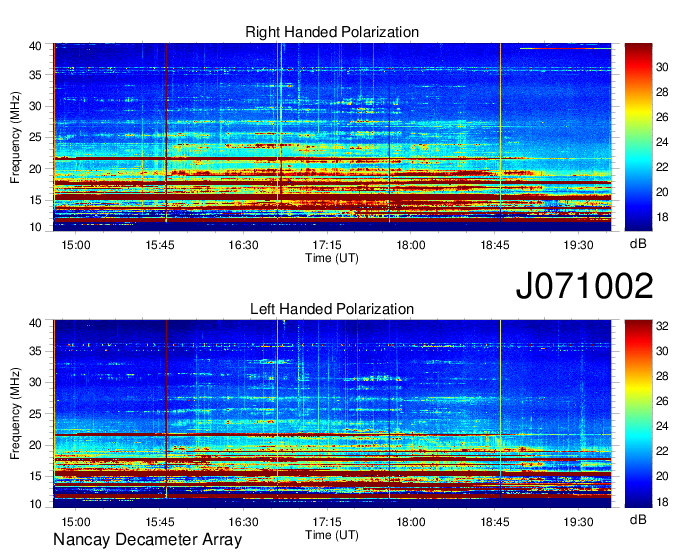Viewport: 680px width, 552px height.
Task: Click the 22 dB tick on Left Handed colorbar
Action: (x=662, y=451)
